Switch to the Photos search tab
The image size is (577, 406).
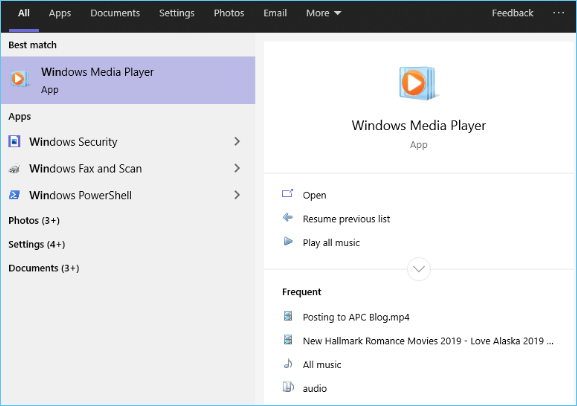229,13
